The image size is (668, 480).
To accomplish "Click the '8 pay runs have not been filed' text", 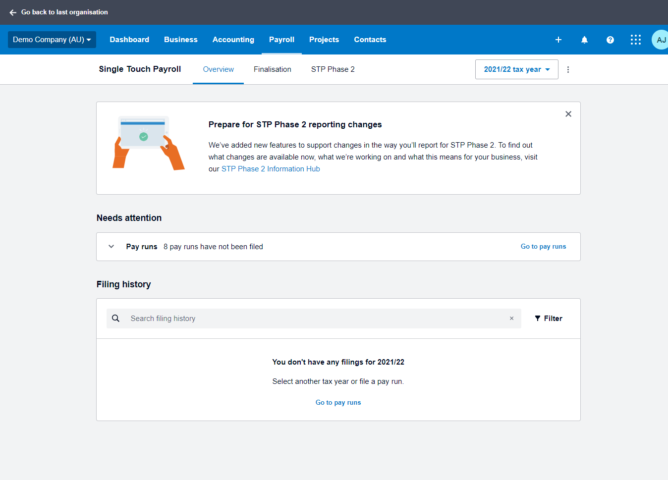I will pyautogui.click(x=213, y=247).
